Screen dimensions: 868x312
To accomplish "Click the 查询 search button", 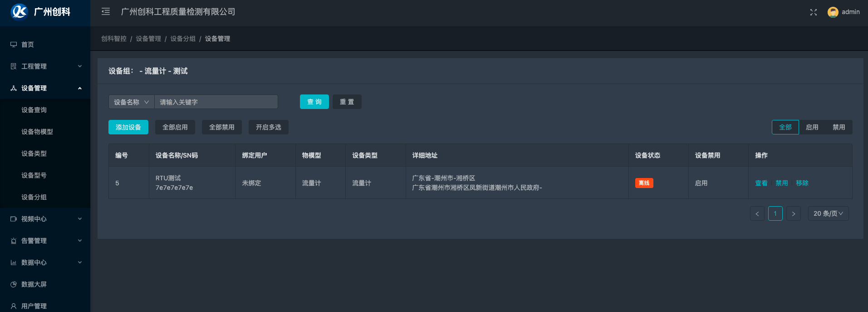I will [x=314, y=102].
